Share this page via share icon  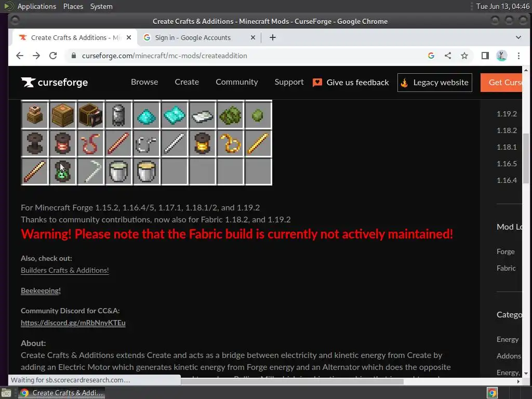(448, 56)
